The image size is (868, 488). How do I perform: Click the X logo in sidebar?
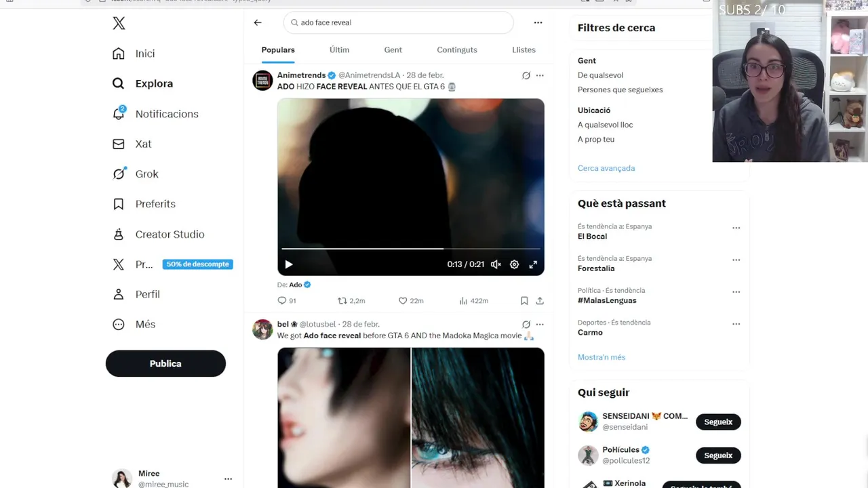click(119, 24)
